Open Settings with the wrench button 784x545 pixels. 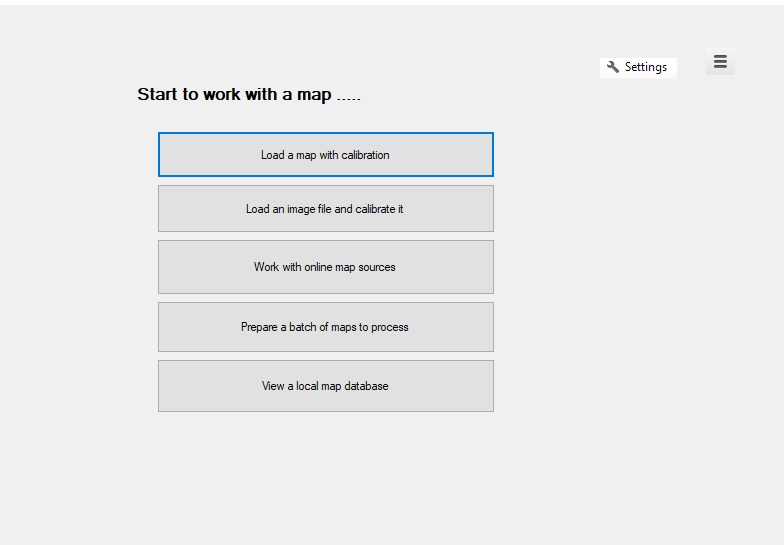click(638, 68)
